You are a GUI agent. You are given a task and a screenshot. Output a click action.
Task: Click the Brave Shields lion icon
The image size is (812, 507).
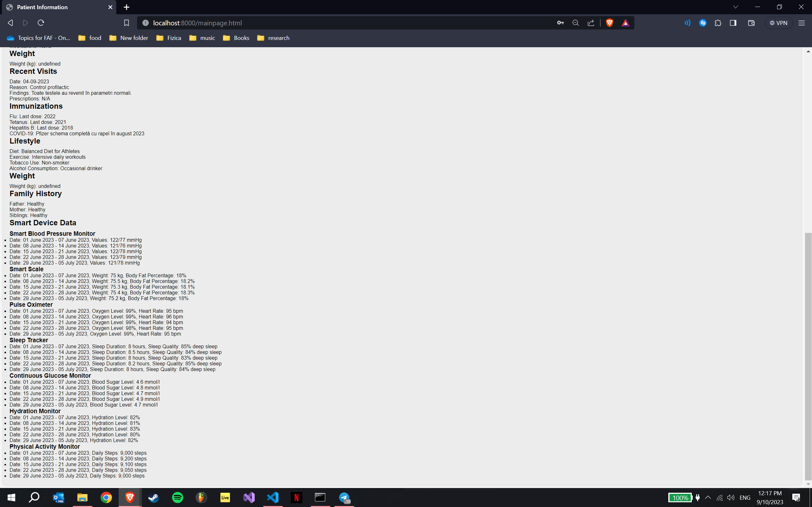(x=609, y=23)
